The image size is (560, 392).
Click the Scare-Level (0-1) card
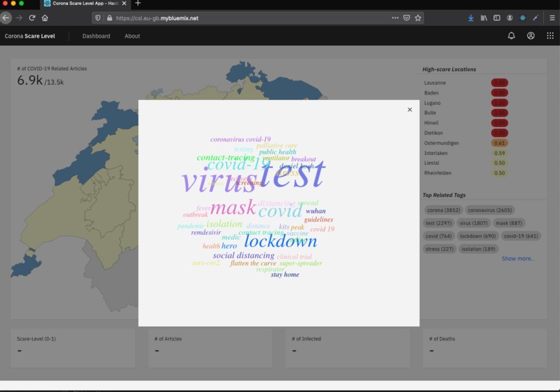click(x=73, y=348)
